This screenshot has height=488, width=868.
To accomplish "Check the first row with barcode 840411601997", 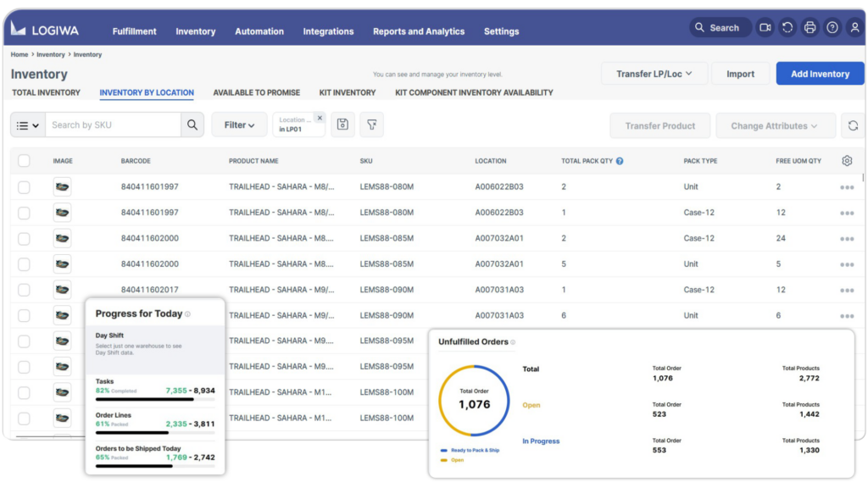I will 24,187.
